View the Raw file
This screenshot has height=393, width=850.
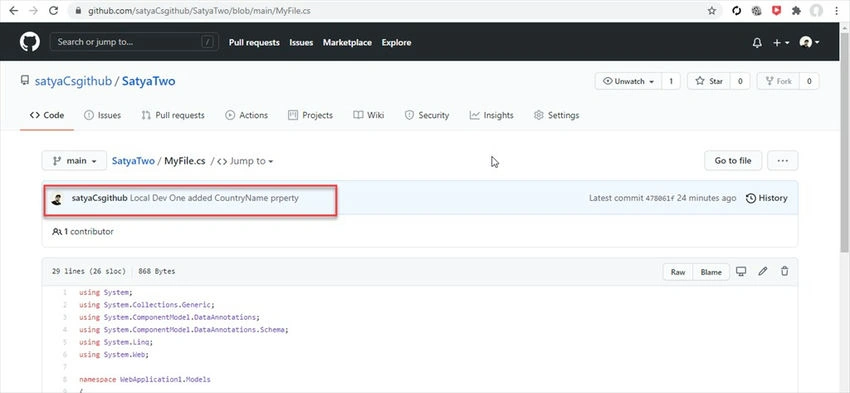[678, 272]
